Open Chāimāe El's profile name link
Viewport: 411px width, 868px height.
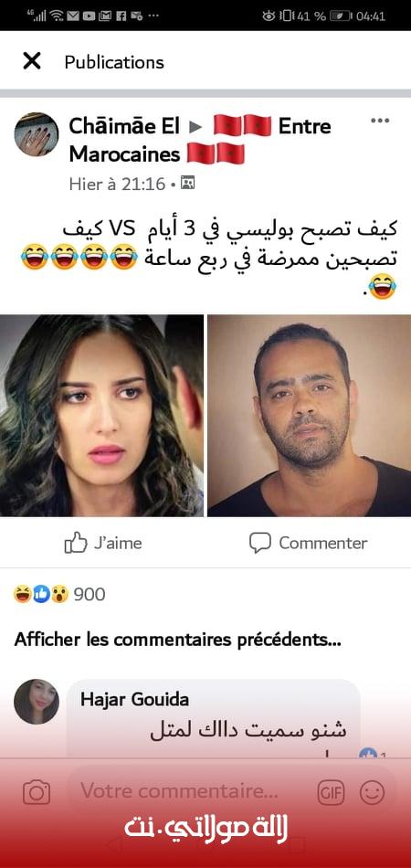pos(124,126)
